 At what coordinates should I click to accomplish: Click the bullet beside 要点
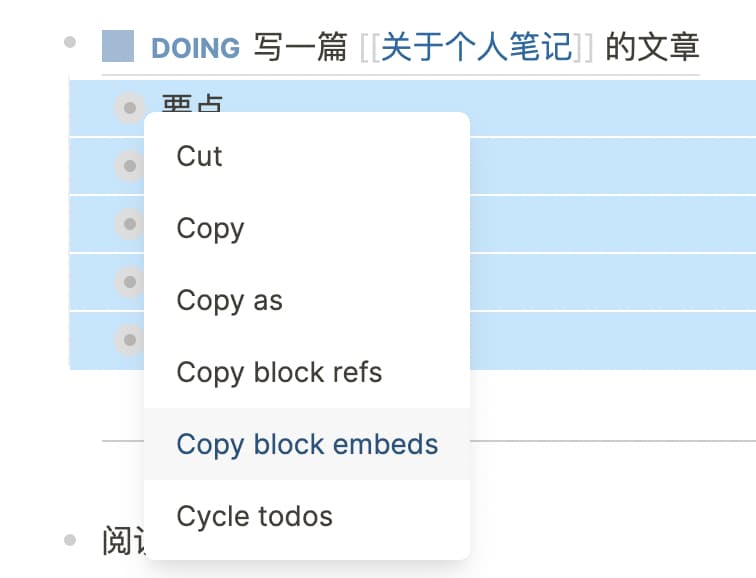[130, 107]
